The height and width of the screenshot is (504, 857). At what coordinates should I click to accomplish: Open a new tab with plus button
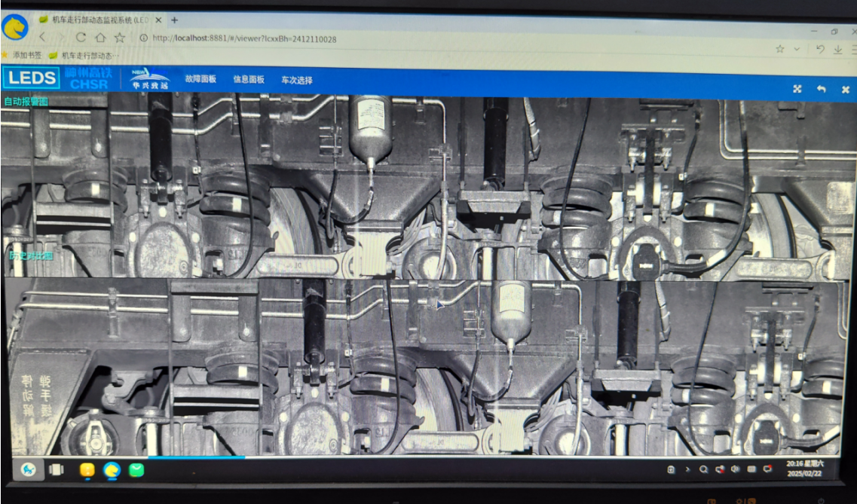[x=175, y=20]
